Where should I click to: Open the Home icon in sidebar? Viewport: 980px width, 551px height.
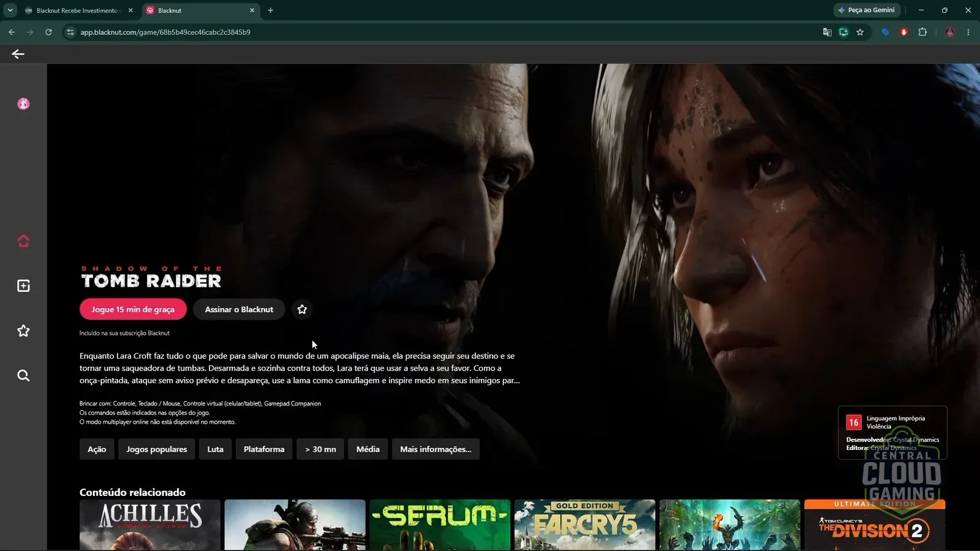(x=23, y=241)
